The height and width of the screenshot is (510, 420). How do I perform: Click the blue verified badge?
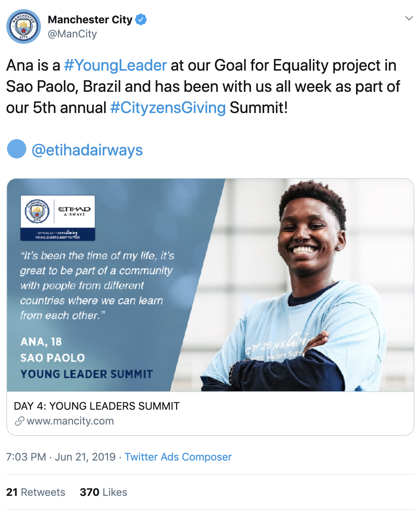[141, 20]
